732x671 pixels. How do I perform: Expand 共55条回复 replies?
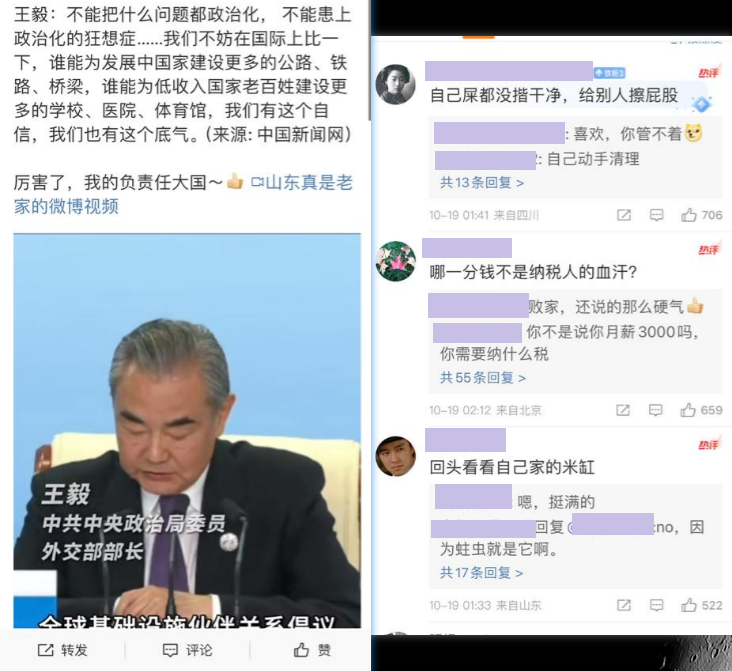point(483,377)
